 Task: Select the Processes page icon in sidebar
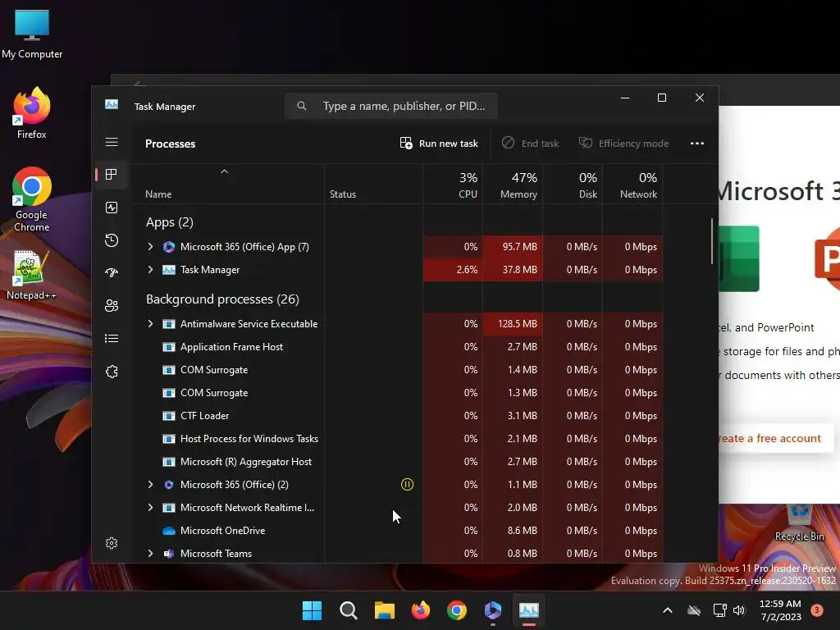(x=112, y=175)
